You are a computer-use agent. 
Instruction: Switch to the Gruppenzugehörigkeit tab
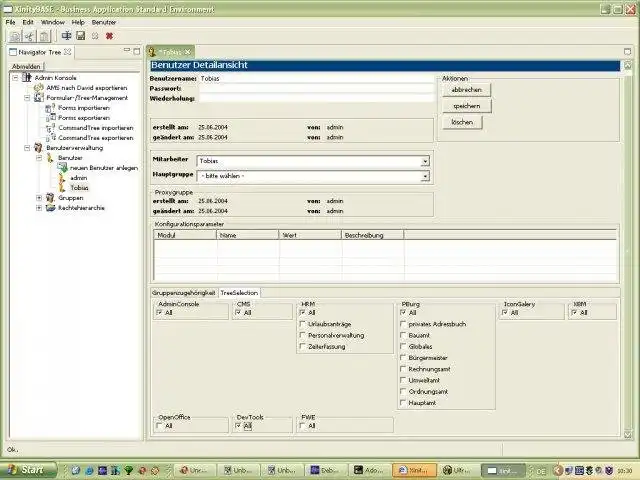pos(183,293)
